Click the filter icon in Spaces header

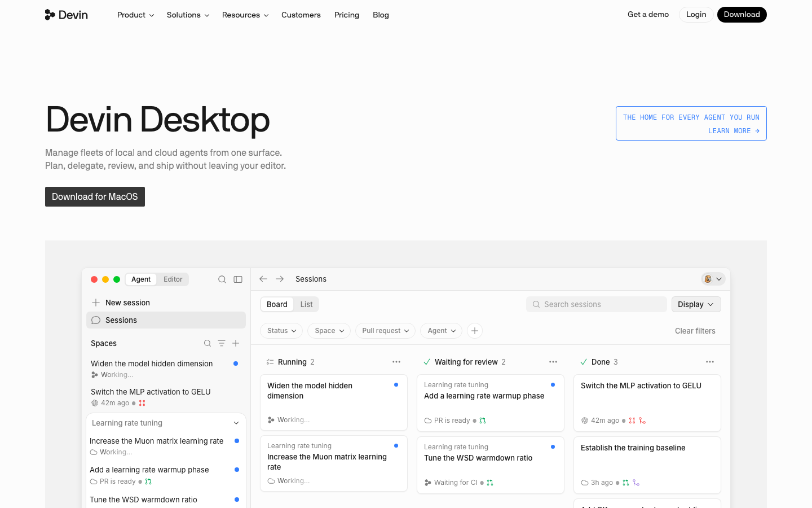point(222,343)
